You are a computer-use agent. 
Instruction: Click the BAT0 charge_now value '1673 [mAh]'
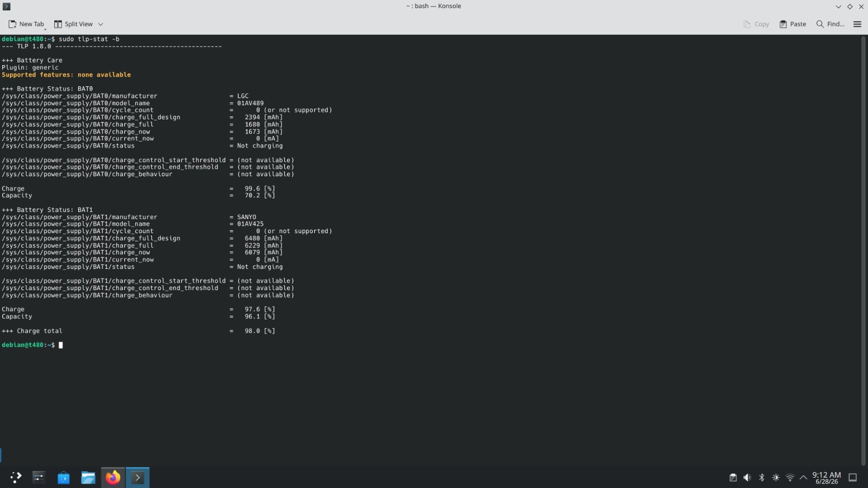point(264,132)
